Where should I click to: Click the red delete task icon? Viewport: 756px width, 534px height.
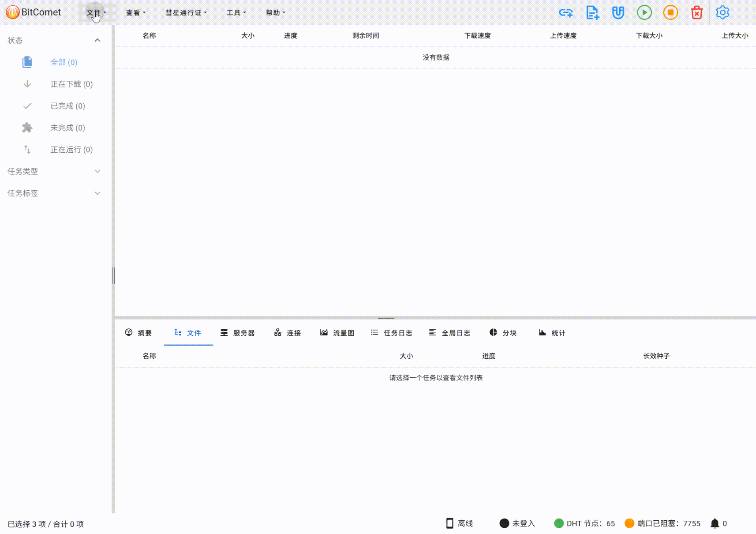click(x=696, y=13)
